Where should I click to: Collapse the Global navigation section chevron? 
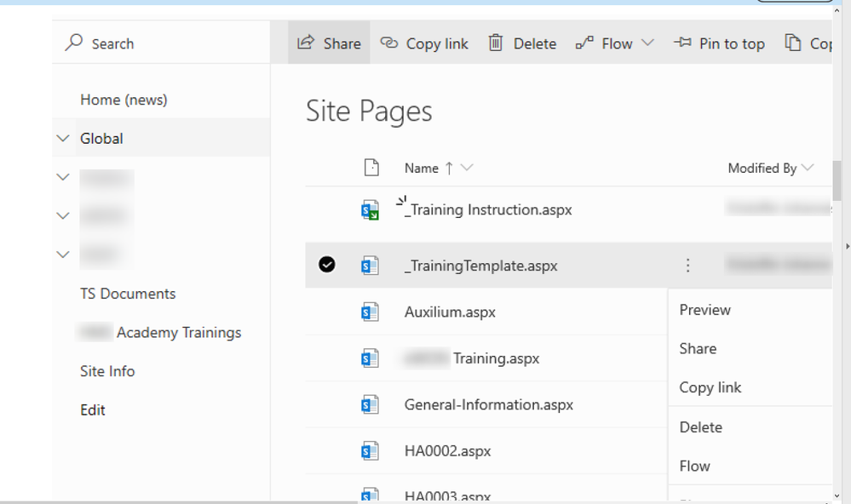pyautogui.click(x=63, y=139)
